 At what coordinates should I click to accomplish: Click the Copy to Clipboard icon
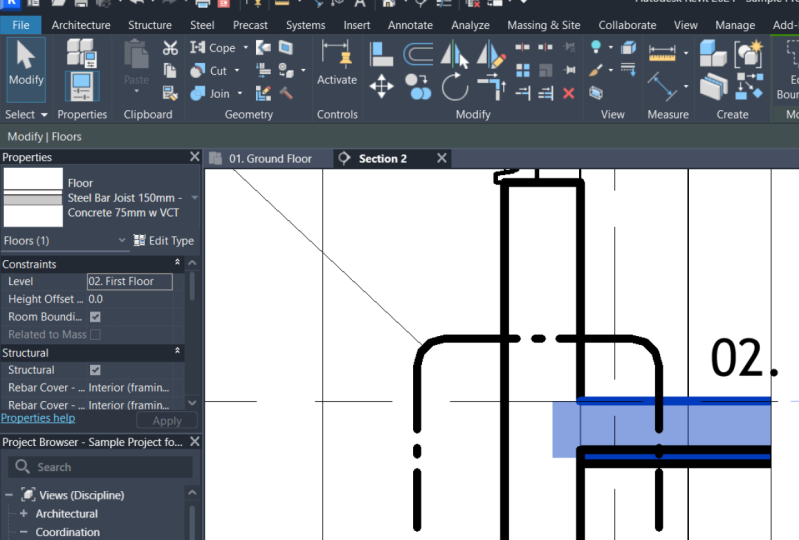pyautogui.click(x=170, y=70)
